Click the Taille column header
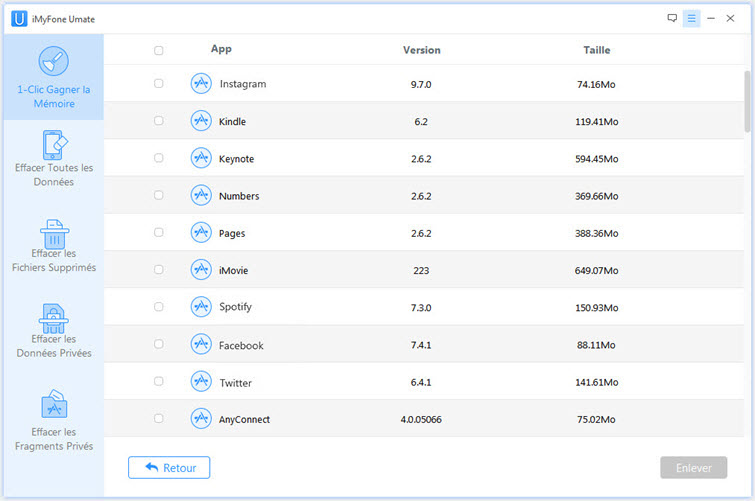Screen dimensions: 755x501 597,50
